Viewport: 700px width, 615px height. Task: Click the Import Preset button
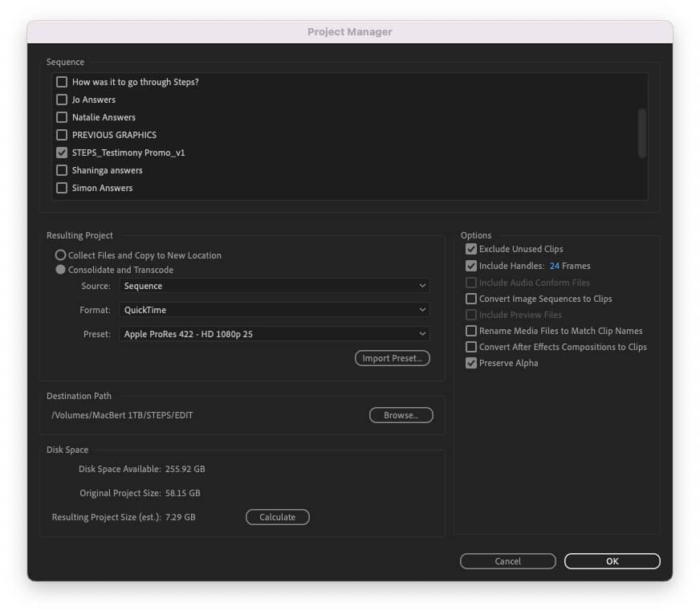(392, 358)
